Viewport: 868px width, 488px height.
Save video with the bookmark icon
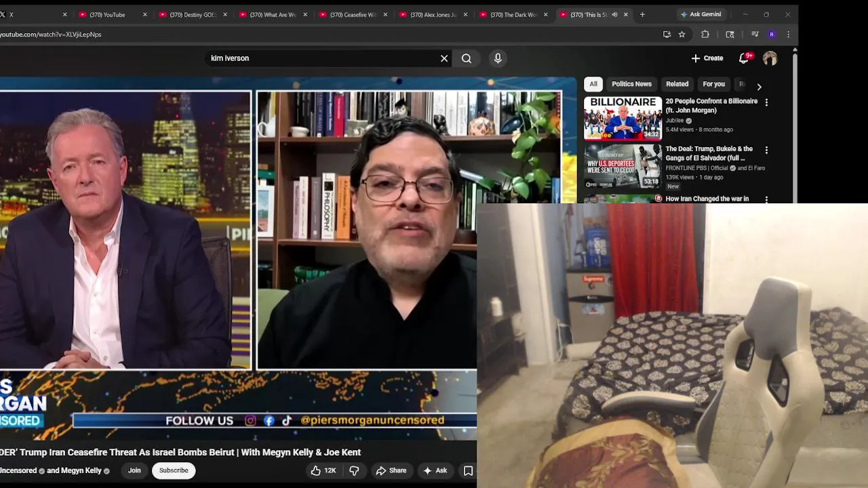(x=468, y=470)
